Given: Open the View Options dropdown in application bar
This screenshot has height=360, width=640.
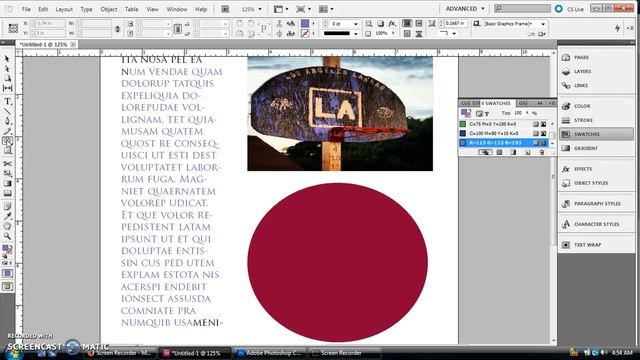Looking at the screenshot, I should coord(281,9).
